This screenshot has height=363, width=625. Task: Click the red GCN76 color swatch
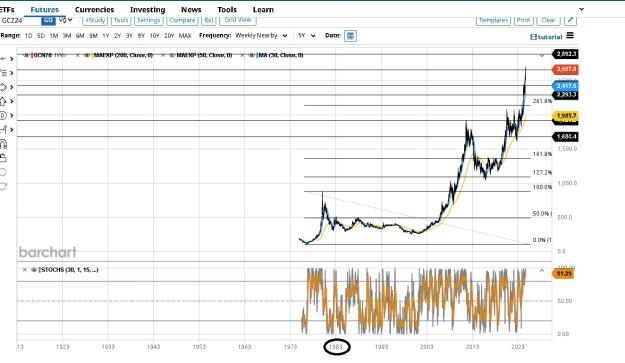tap(32, 55)
